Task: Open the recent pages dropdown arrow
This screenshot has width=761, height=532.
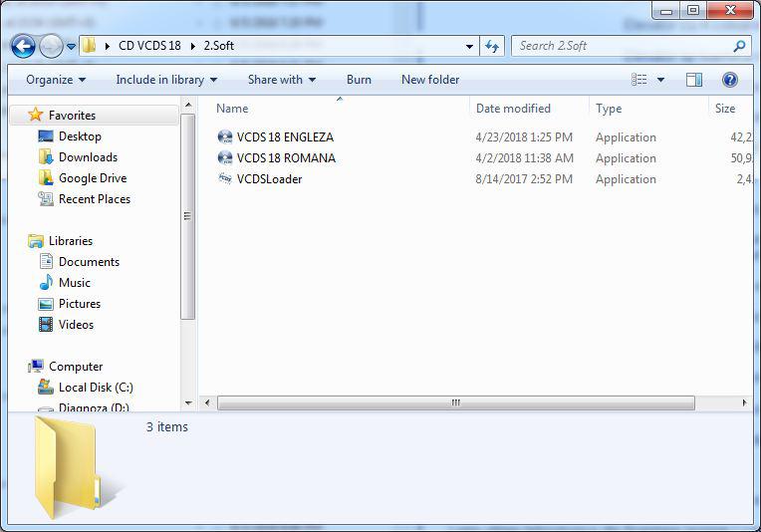Action: coord(71,47)
